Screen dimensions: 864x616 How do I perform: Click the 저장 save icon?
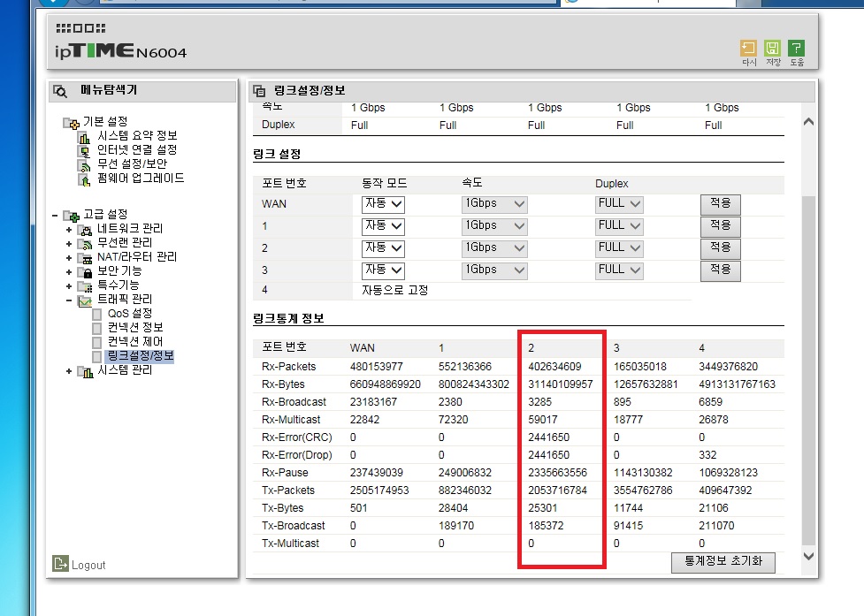773,49
